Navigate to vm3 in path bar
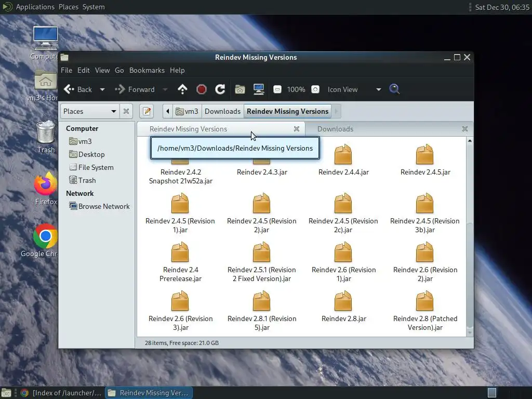 (187, 111)
